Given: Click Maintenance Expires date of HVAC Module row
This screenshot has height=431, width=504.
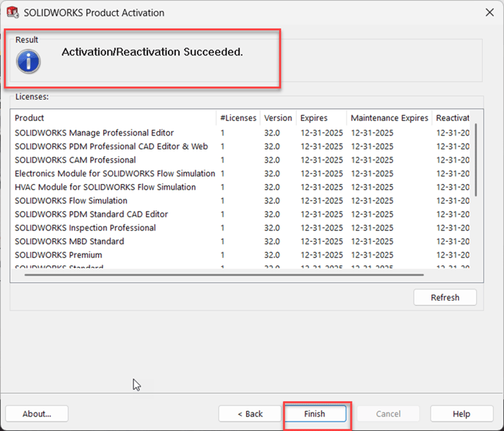Looking at the screenshot, I should 372,187.
